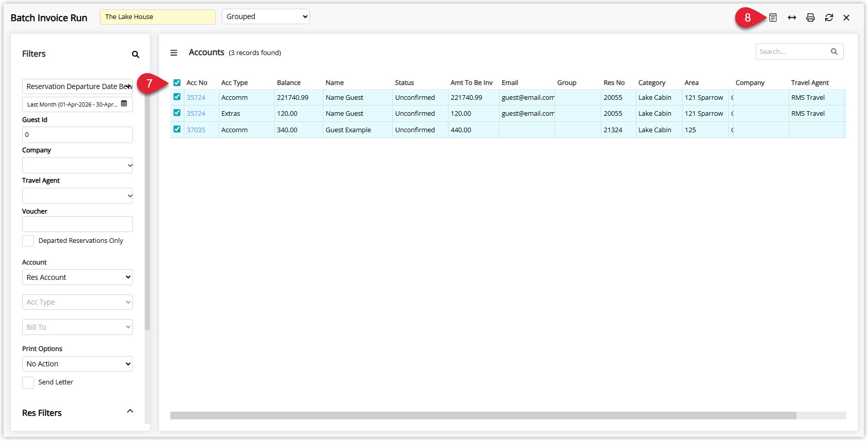Sort by Travel Agent column header
Image resolution: width=868 pixels, height=441 pixels.
coord(810,83)
